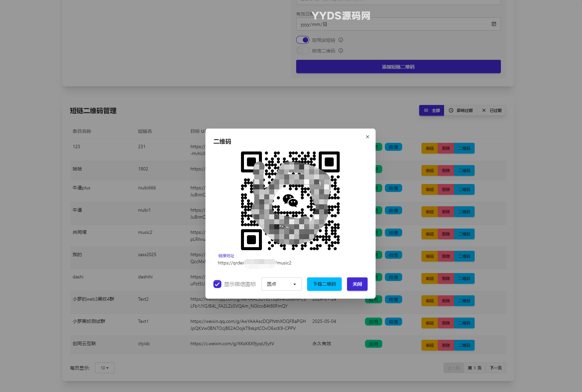Click the X icon in 已过期 filter

[x=484, y=110]
